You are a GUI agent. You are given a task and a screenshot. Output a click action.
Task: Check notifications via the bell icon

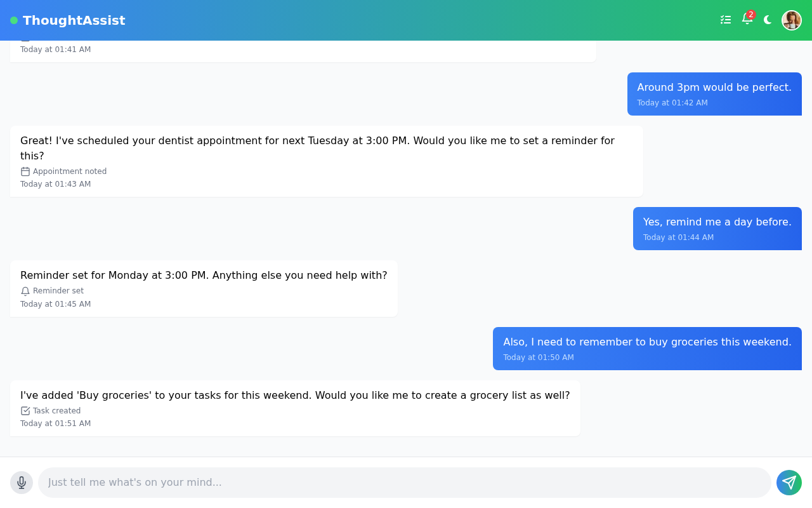tap(747, 20)
